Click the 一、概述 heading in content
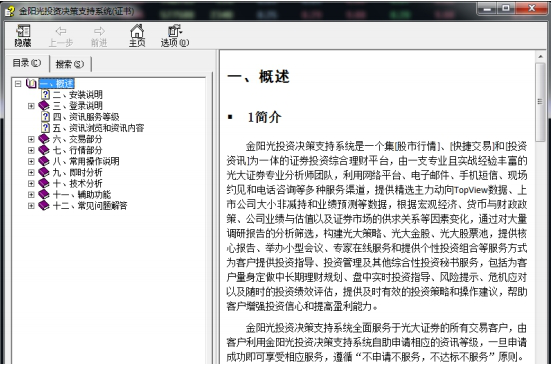551x378 pixels. point(258,77)
